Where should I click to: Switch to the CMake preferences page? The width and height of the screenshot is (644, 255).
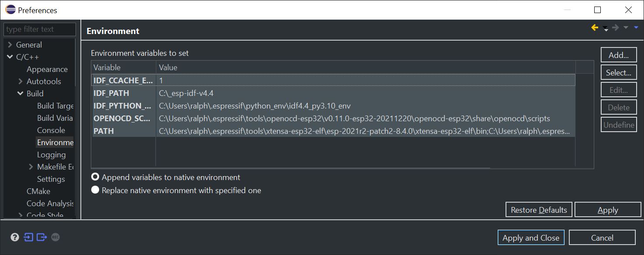38,191
